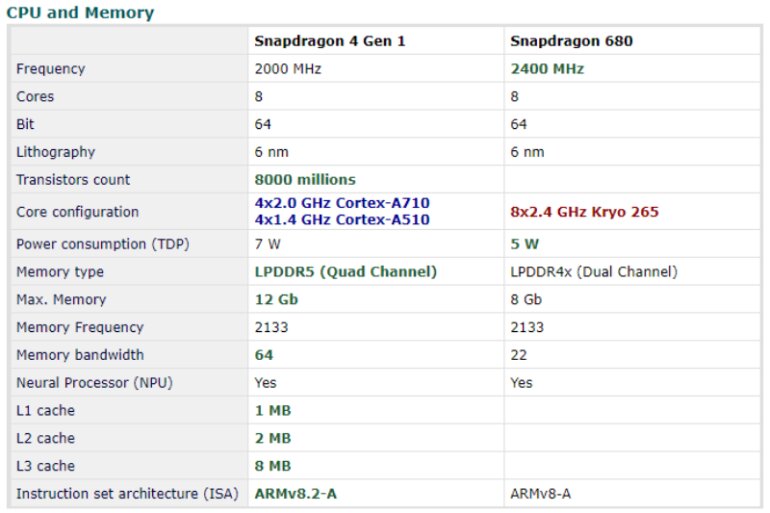Click the Memory Frequency row label
This screenshot has height=513, width=770.
(80, 327)
